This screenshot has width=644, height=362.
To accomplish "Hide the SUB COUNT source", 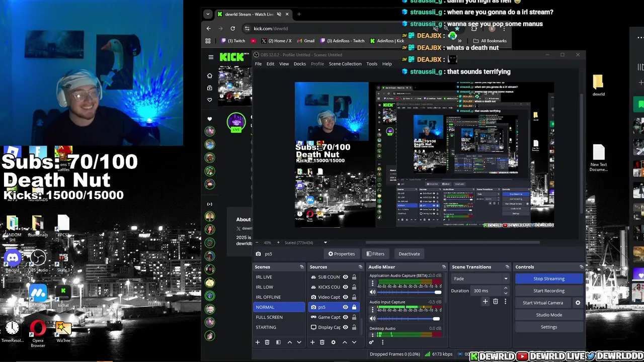I will coord(345,277).
